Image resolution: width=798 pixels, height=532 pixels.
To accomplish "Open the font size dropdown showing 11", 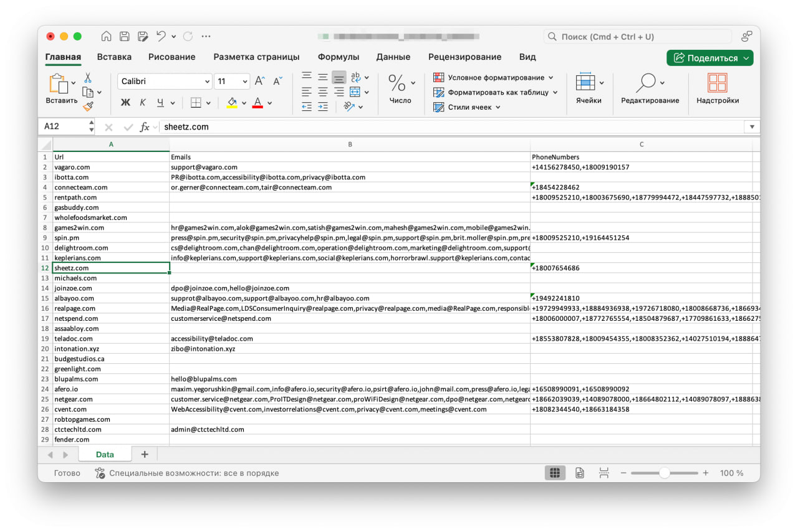I will (244, 82).
